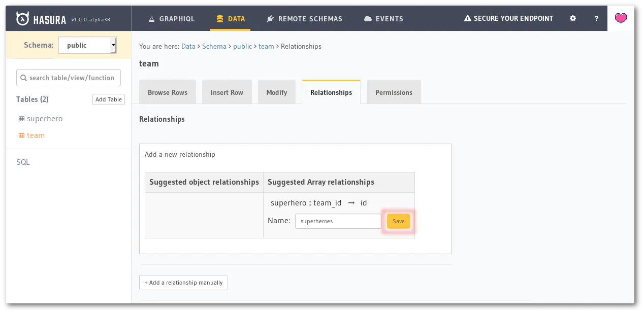This screenshot has height=313, width=644.
Task: Open the settings gear icon
Action: (x=573, y=18)
